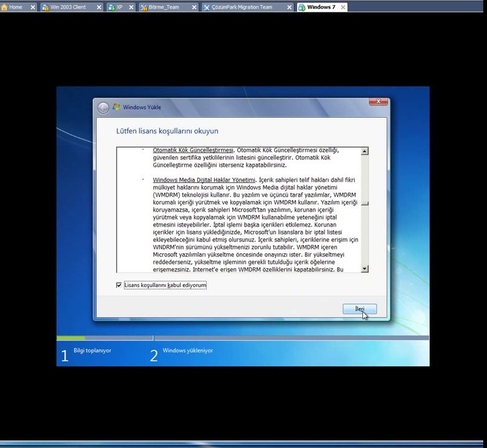The image size is (487, 448).
Task: Click the license scrollbar thumb
Action: 365,203
